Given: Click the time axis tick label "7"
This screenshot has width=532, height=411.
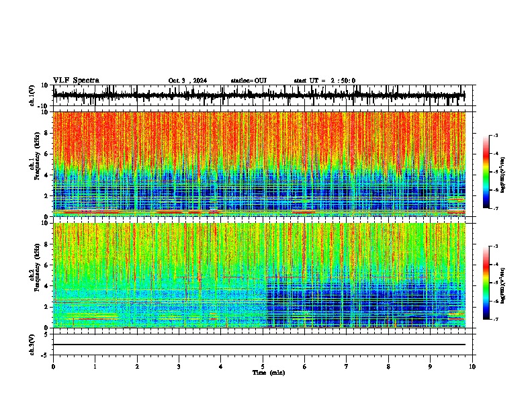Looking at the screenshot, I should click(x=347, y=367).
